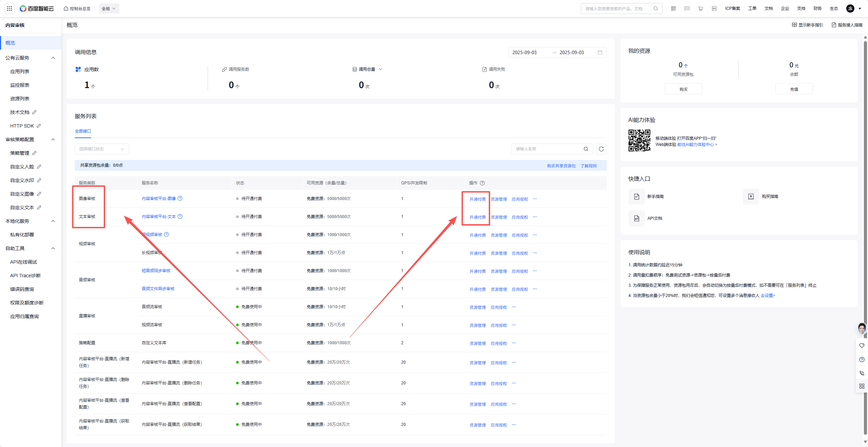The height and width of the screenshot is (447, 868).
Task: Open the calendar date picker icon
Action: coord(600,52)
